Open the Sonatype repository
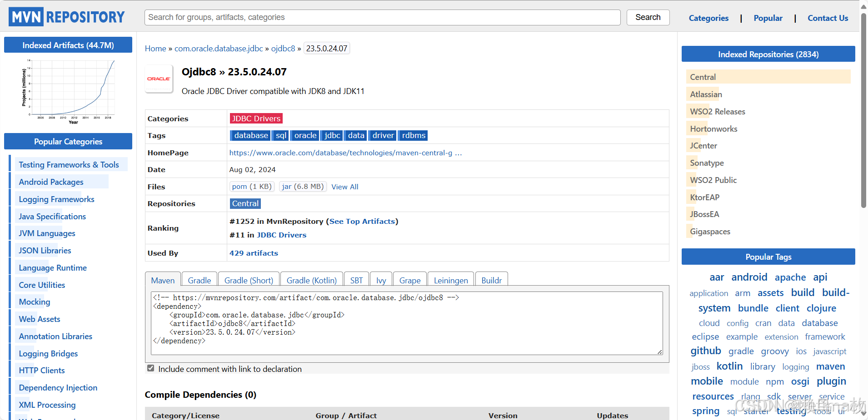Viewport: 868px width, 420px height. tap(707, 163)
